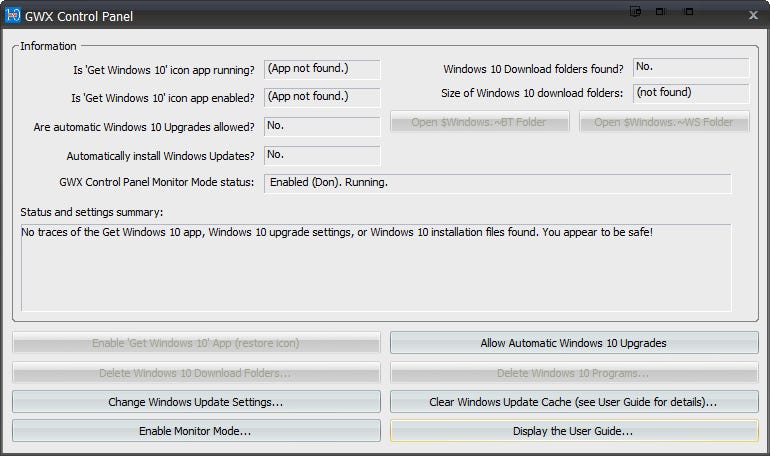Screen dimensions: 770x456
Task: Click the Size of download folders field
Action: tap(691, 93)
